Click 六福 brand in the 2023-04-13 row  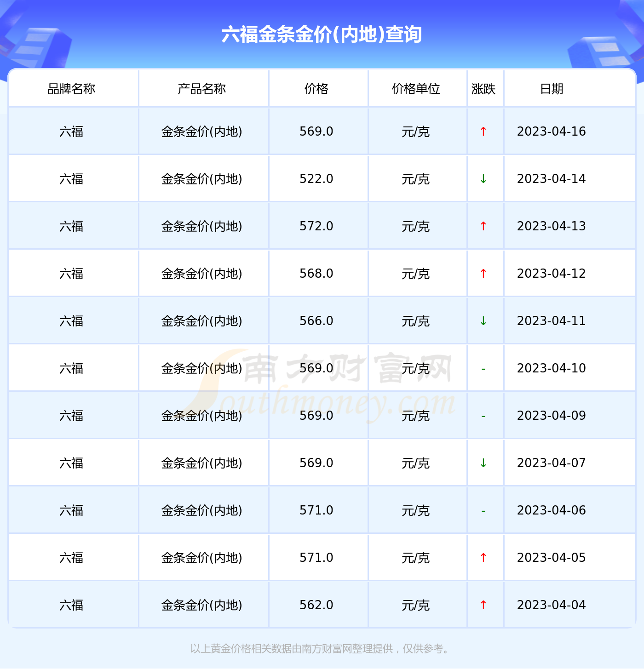coord(71,227)
